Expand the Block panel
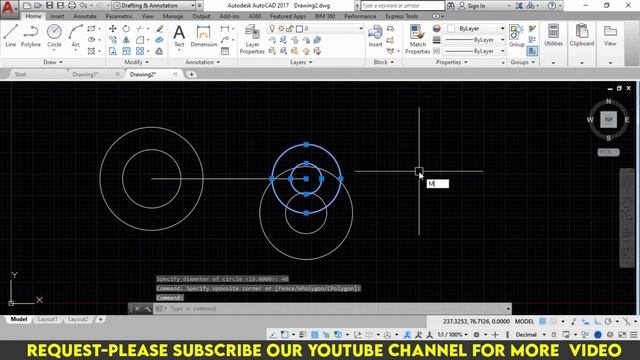Screen dimensions: 640x360 pyautogui.click(x=384, y=62)
